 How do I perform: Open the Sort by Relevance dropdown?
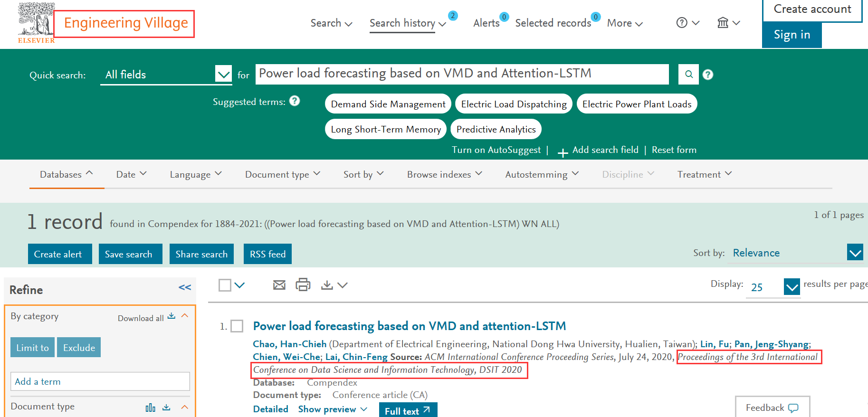(855, 253)
